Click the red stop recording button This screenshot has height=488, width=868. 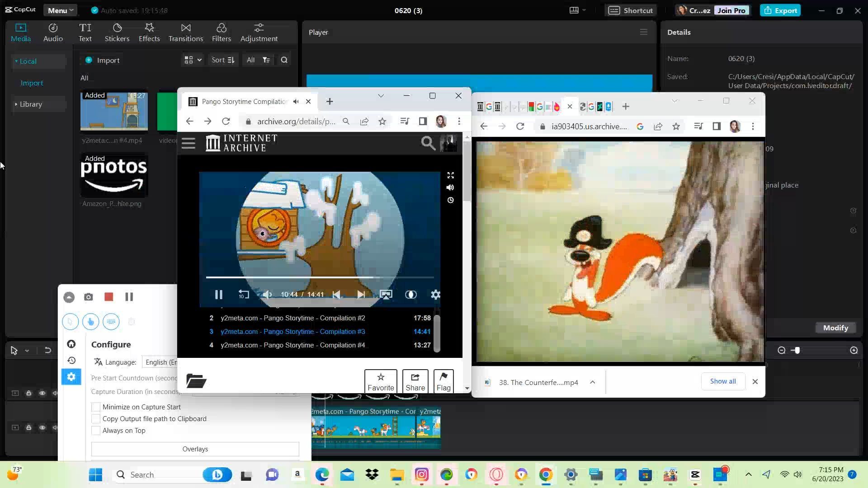pyautogui.click(x=108, y=297)
